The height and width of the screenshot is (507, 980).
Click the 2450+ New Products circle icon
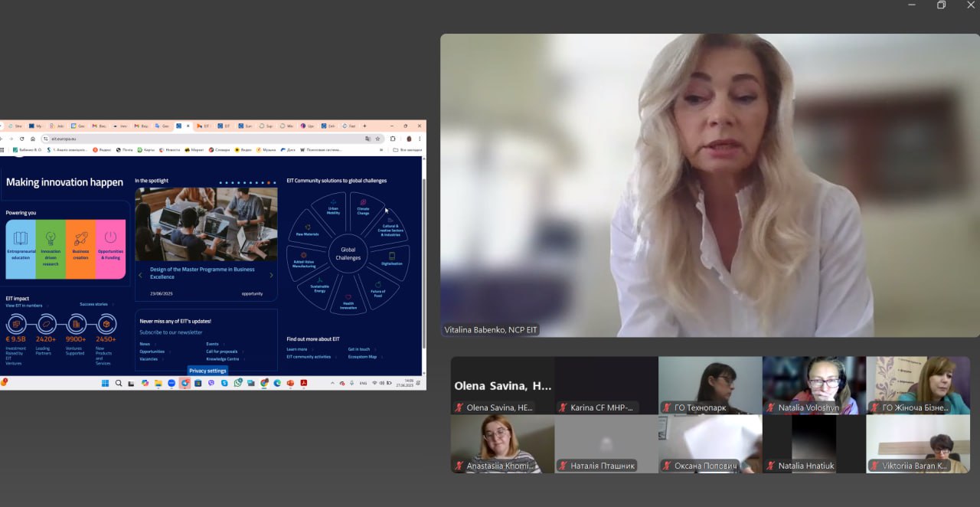point(106,324)
